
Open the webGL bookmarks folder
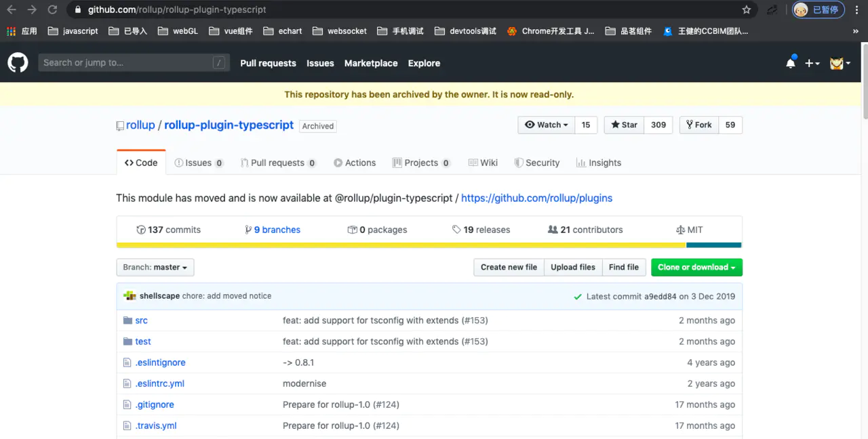[x=178, y=31]
